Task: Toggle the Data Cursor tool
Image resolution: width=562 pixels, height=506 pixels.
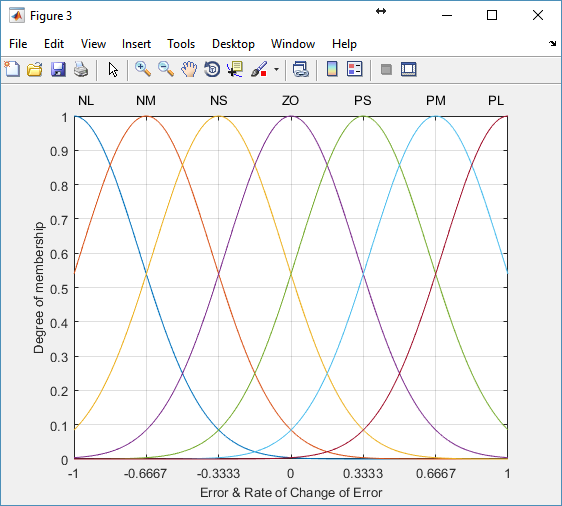Action: 235,69
